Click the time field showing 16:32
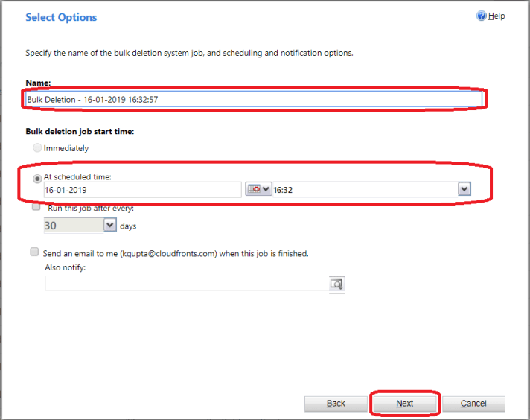The height and width of the screenshot is (420, 530). [x=365, y=190]
